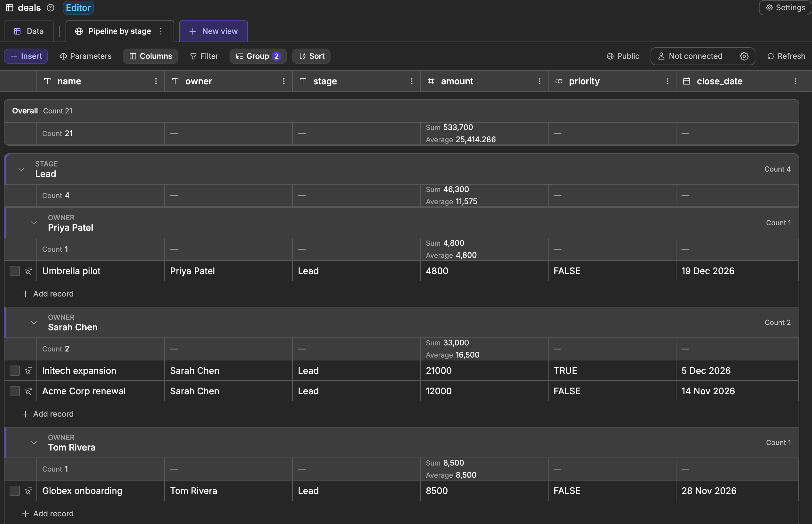This screenshot has width=812, height=524.
Task: Select the Umbrella pilot row checkbox
Action: click(x=15, y=271)
